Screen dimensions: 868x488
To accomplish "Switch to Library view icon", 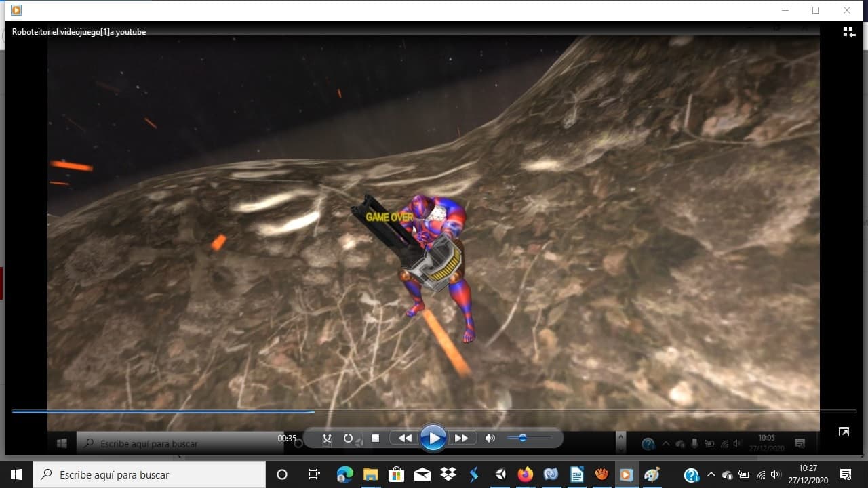I will pyautogui.click(x=849, y=32).
